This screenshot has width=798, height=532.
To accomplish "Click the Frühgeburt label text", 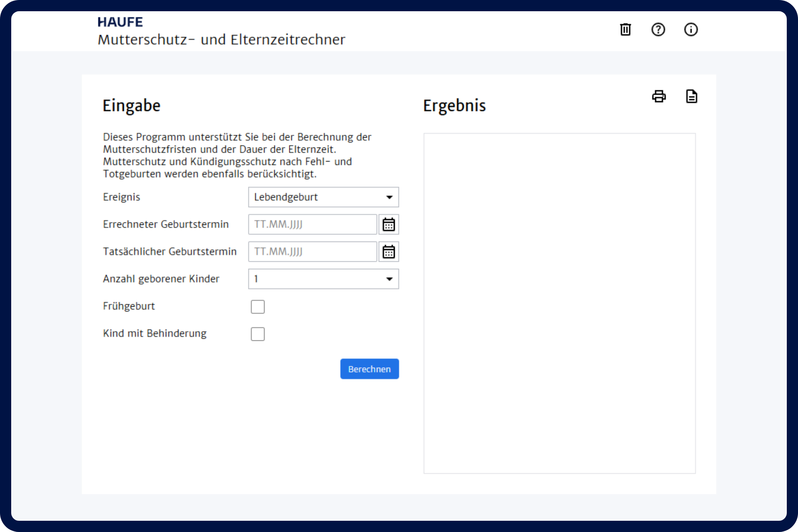I will tap(129, 306).
